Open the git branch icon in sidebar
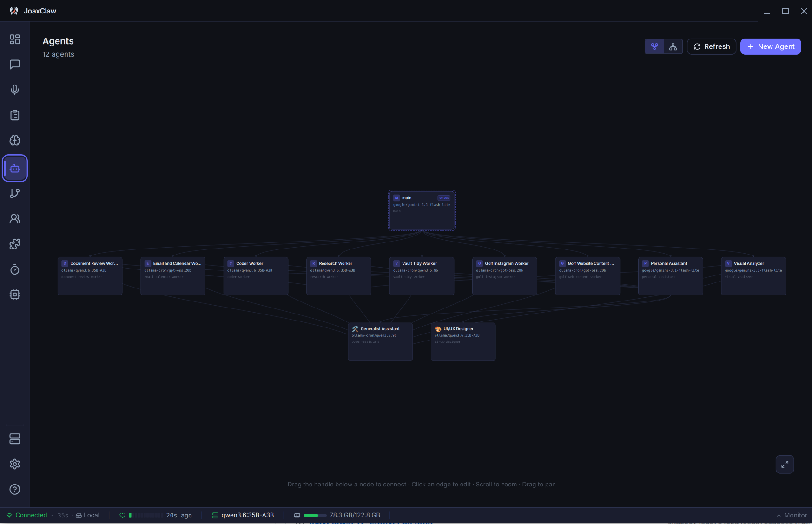Image resolution: width=812 pixels, height=524 pixels. coord(15,193)
